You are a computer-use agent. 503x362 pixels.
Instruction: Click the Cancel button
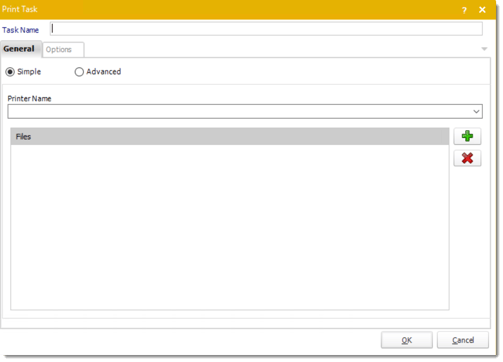tap(463, 340)
